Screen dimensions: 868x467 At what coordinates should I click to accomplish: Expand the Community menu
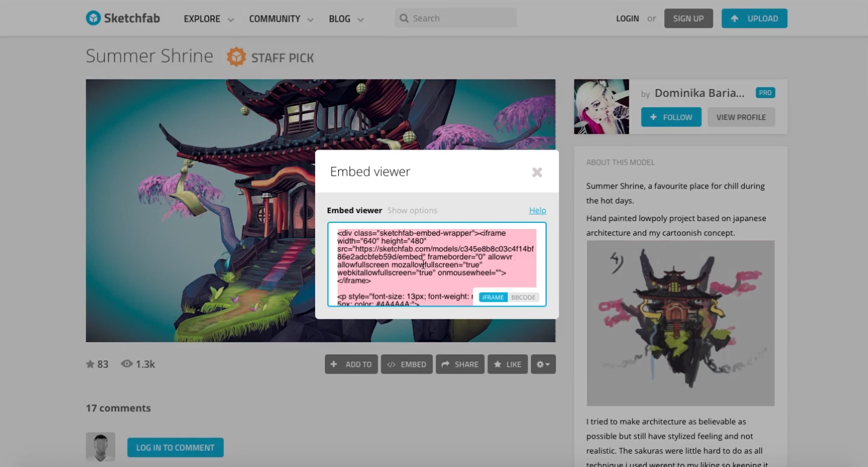point(281,19)
